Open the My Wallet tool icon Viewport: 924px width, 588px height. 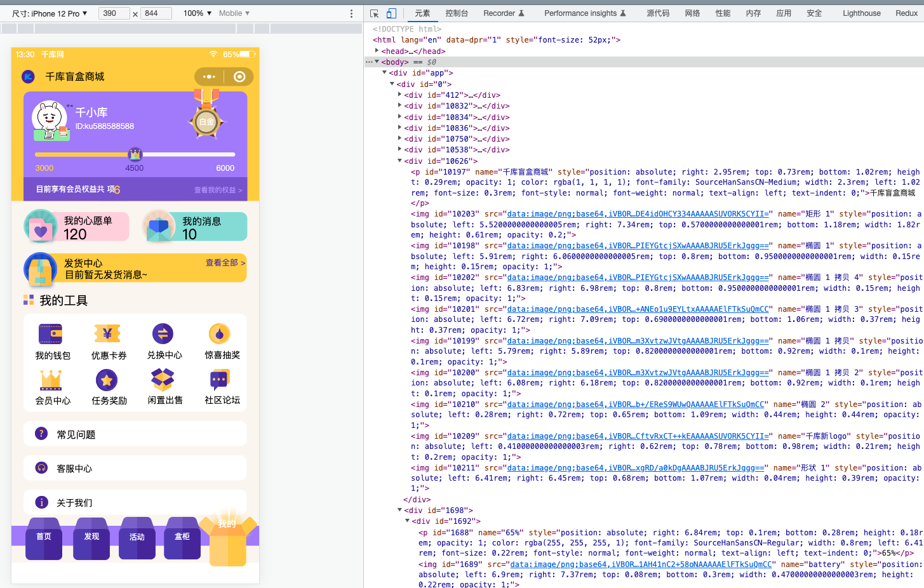tap(51, 334)
